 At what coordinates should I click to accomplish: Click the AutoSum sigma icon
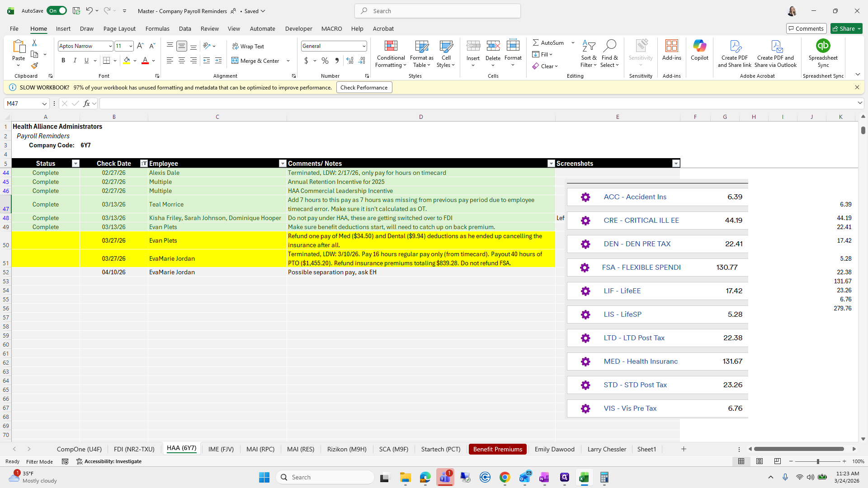click(536, 42)
